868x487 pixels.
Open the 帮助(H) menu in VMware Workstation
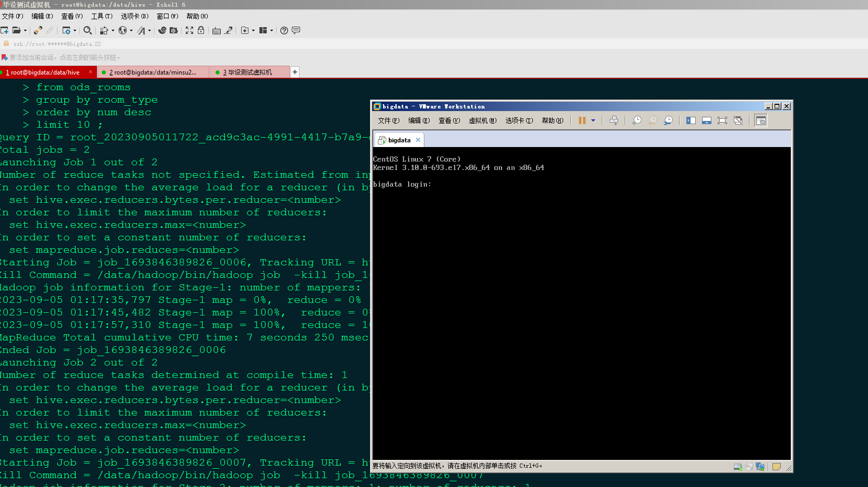tap(553, 120)
